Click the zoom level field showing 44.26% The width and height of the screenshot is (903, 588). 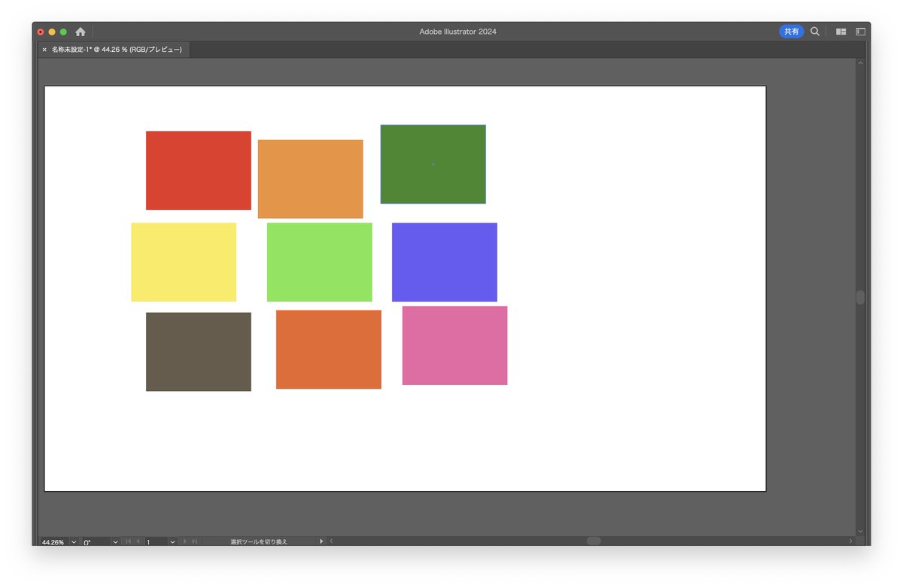53,541
